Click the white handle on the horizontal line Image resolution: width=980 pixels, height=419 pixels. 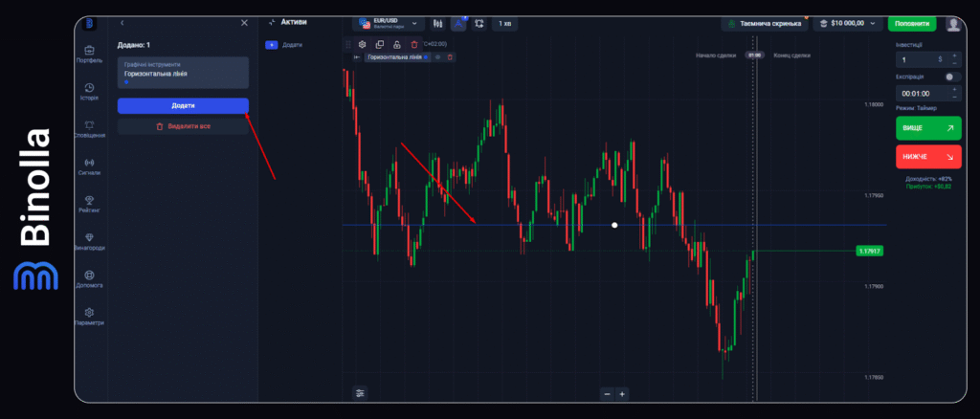coord(614,225)
